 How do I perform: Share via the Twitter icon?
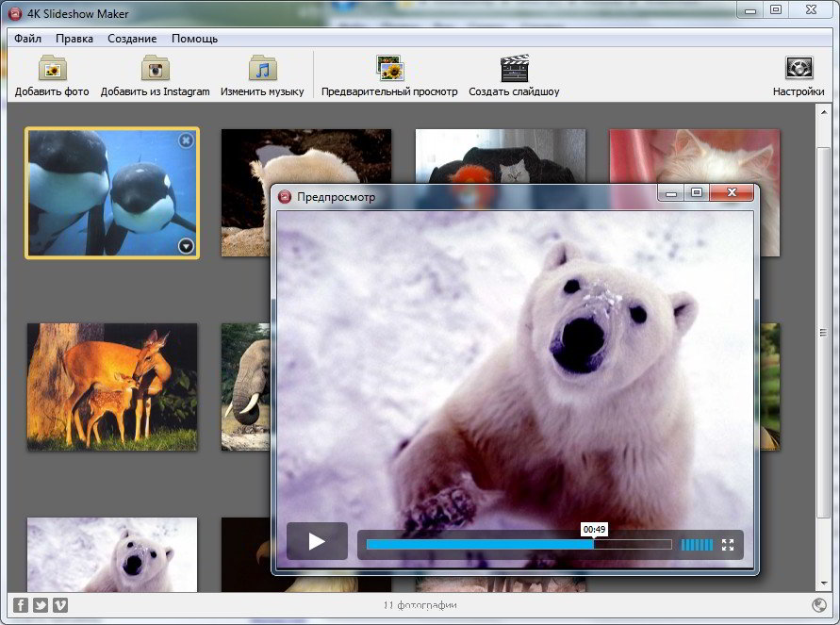[x=41, y=605]
